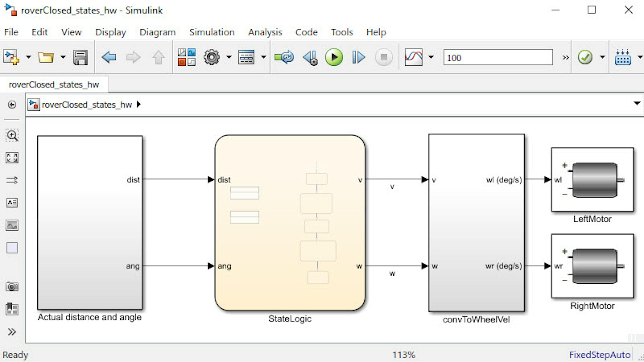Open the Model Explorer icon
This screenshot has height=362, width=644.
[246, 57]
